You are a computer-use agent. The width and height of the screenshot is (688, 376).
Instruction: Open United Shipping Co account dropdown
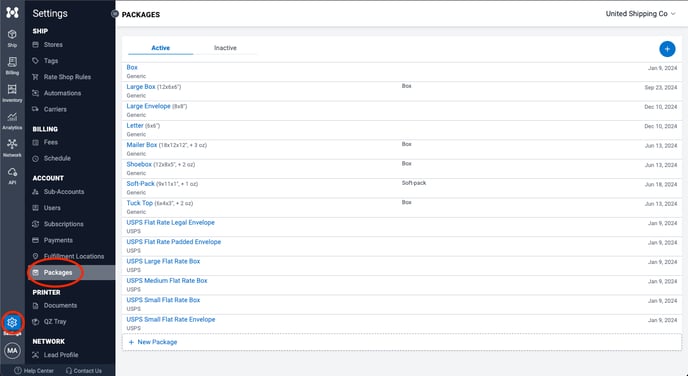coord(641,14)
